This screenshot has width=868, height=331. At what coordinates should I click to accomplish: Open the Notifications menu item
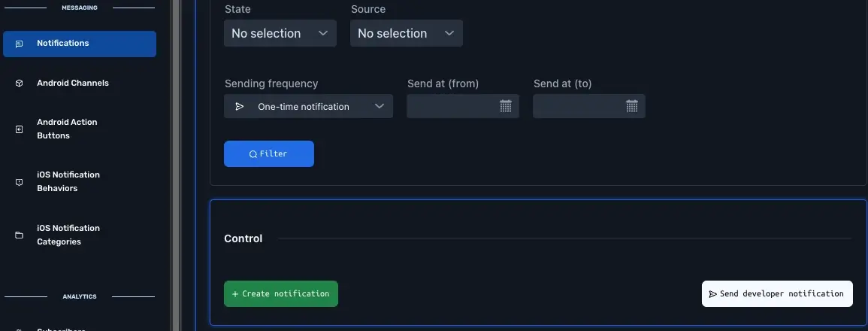pos(80,44)
